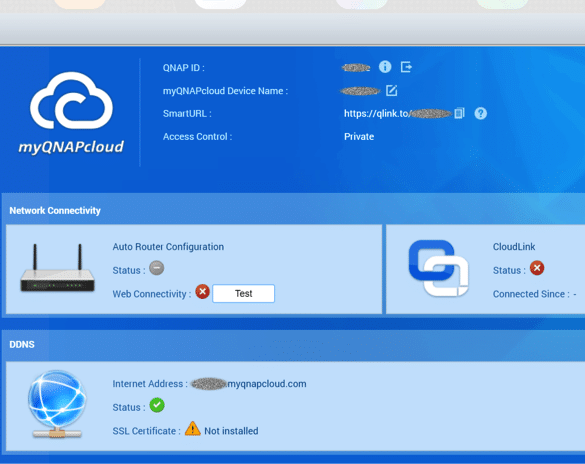585x464 pixels.
Task: Edit the myQNAPcloud device name
Action: pyautogui.click(x=391, y=91)
